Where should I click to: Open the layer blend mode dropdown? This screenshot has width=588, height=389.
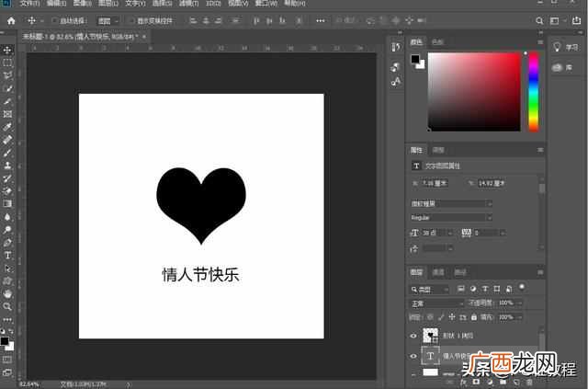(x=436, y=303)
